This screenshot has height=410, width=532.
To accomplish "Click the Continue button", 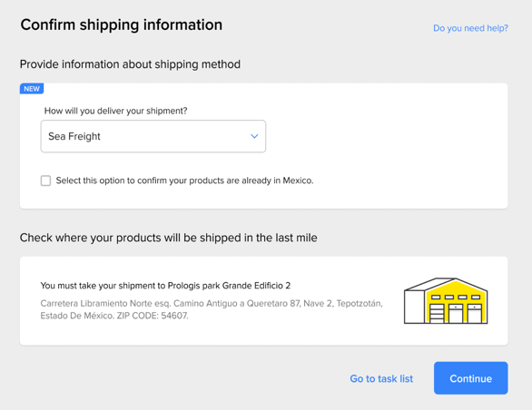I will [470, 378].
